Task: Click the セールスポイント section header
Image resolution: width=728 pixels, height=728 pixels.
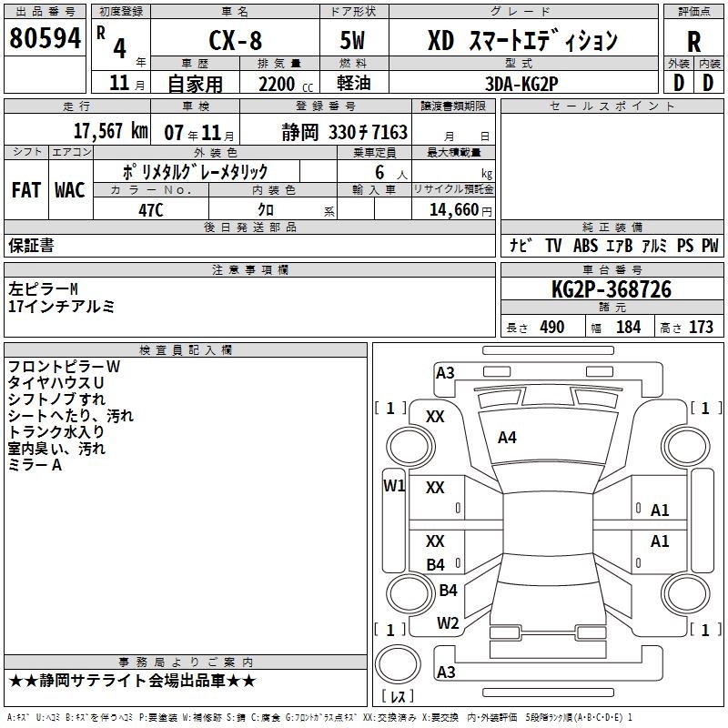Action: (x=612, y=106)
